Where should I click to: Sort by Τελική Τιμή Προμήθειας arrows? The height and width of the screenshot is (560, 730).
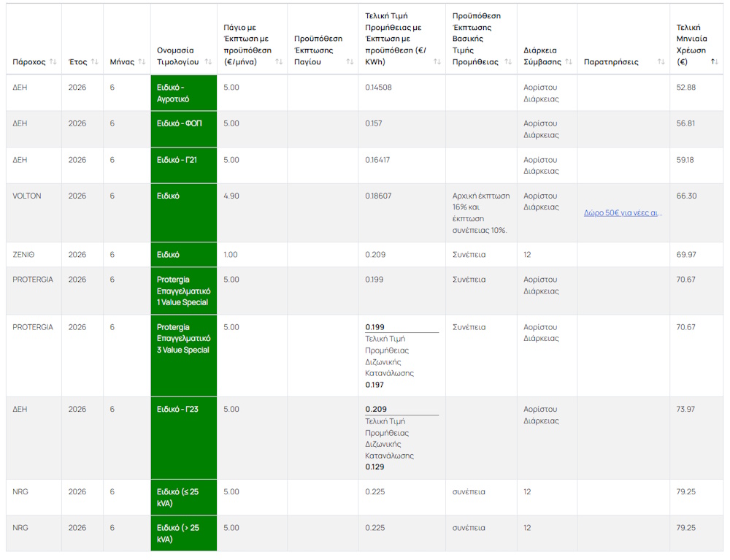click(437, 62)
